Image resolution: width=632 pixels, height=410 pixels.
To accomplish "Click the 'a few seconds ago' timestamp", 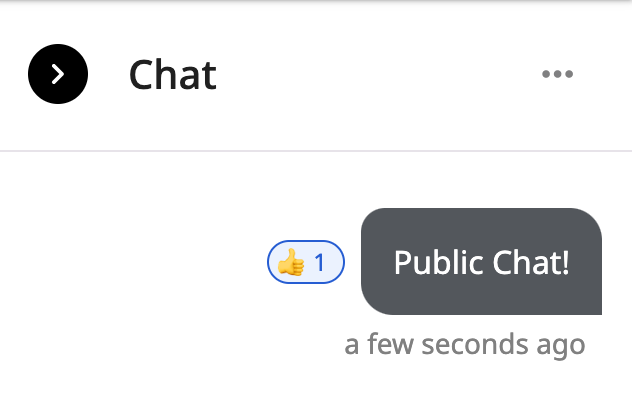I will [x=465, y=345].
